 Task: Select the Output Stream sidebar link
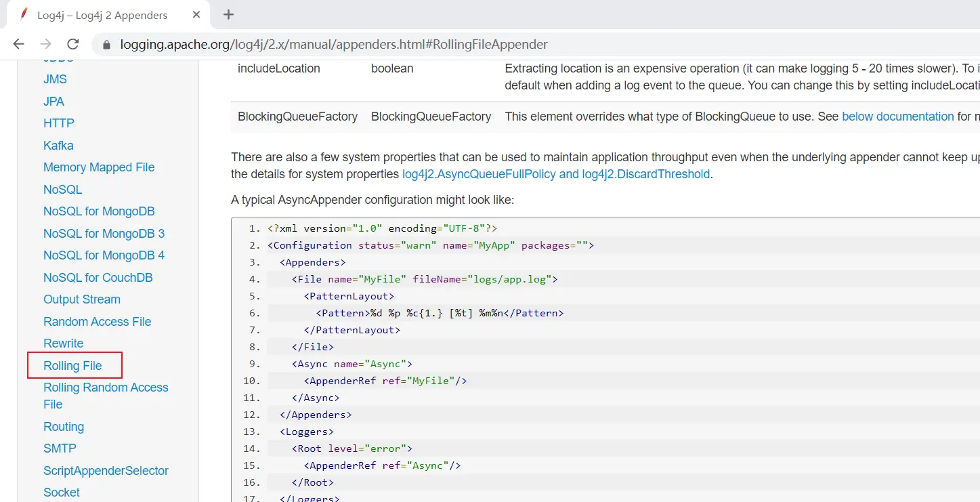81,299
